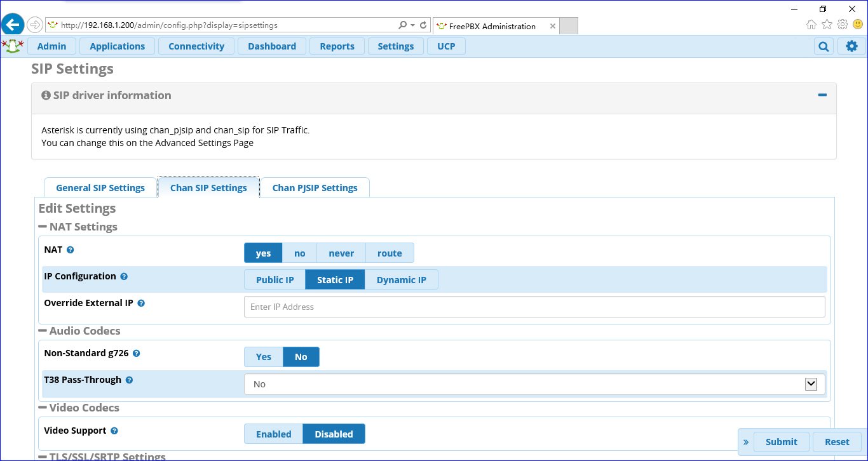Set Non-Standard g726 to Yes
The height and width of the screenshot is (461, 868).
[x=263, y=357]
